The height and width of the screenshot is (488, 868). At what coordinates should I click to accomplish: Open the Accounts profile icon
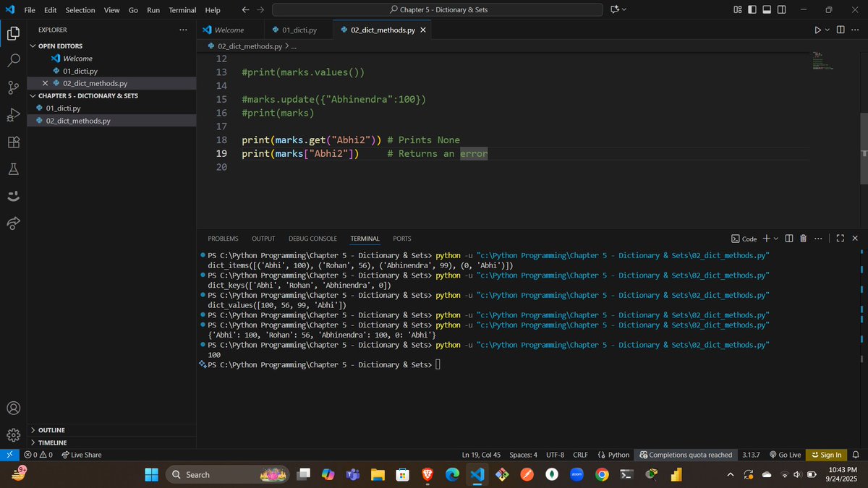(x=13, y=408)
